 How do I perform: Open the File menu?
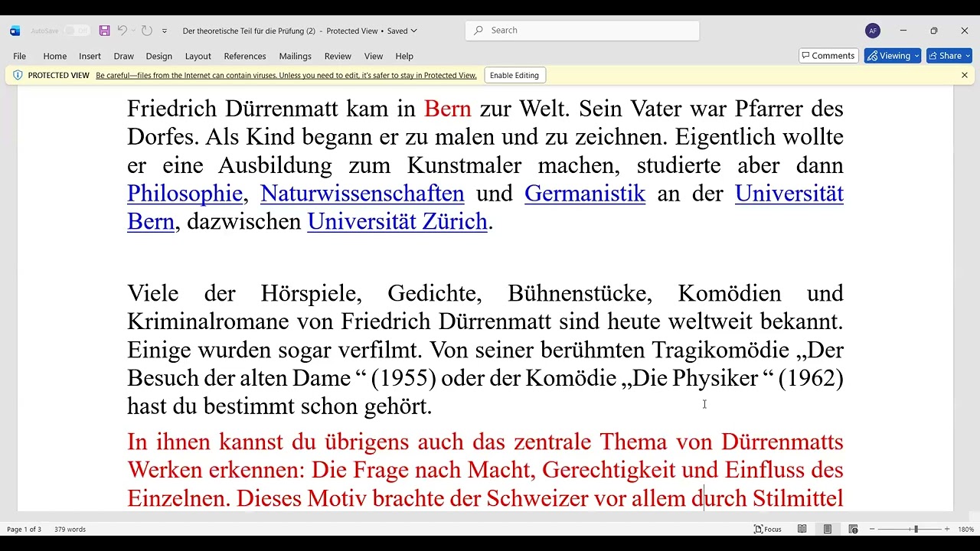[x=19, y=56]
